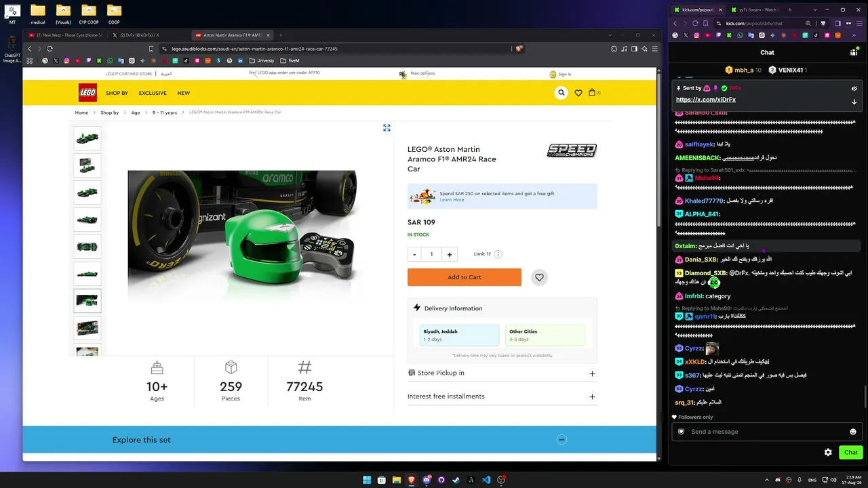Open the Windows Start menu
Image resolution: width=868 pixels, height=488 pixels.
pyautogui.click(x=367, y=480)
